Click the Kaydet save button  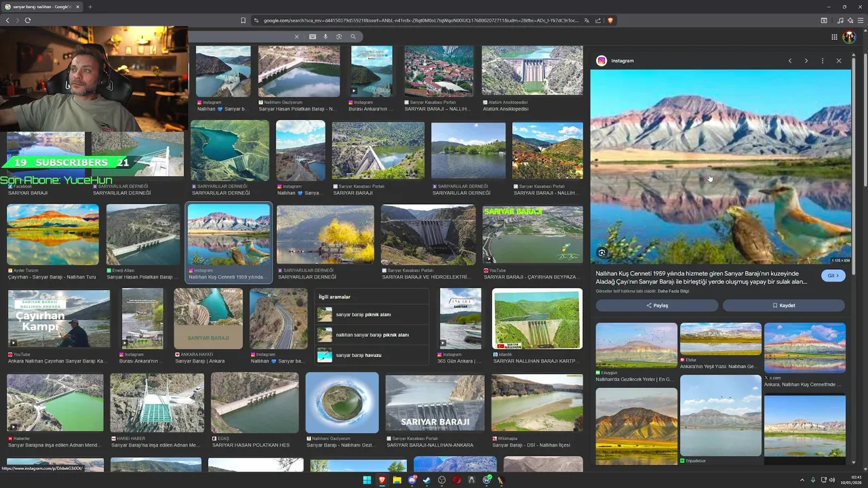click(x=783, y=306)
